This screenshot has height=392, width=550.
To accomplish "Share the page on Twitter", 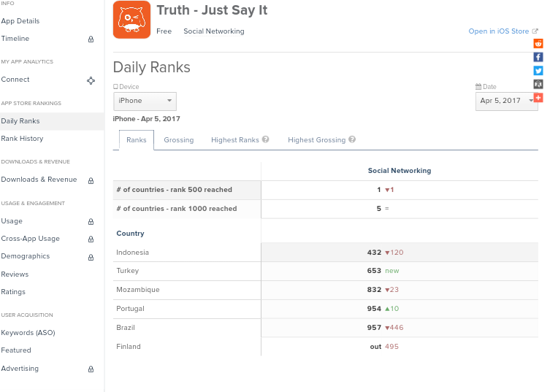I will (538, 71).
